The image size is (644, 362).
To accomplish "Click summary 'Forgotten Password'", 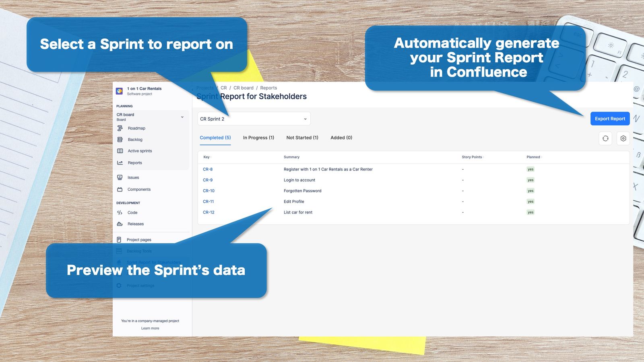I will pyautogui.click(x=303, y=191).
